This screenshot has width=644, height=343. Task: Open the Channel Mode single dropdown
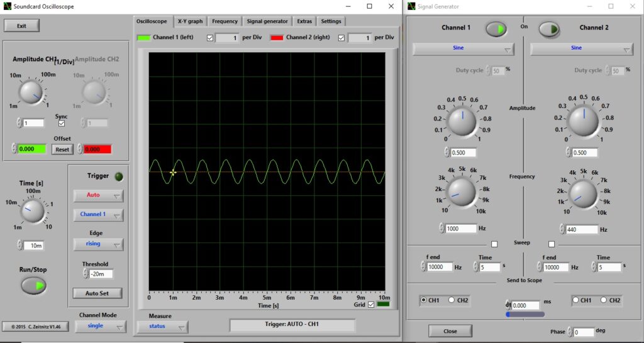(x=101, y=326)
